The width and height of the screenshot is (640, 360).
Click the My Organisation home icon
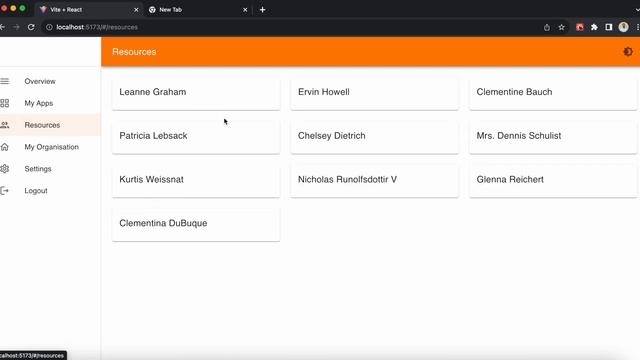coord(4,147)
